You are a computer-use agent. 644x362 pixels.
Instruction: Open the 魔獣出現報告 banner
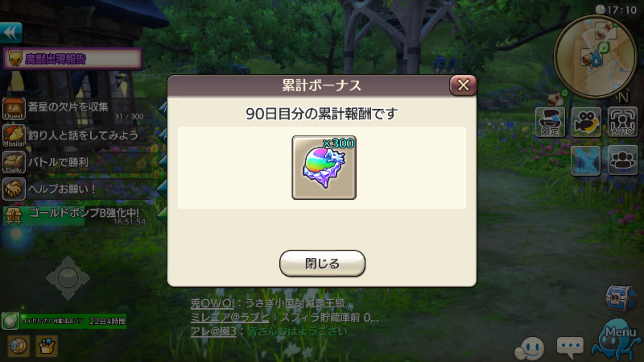point(73,59)
